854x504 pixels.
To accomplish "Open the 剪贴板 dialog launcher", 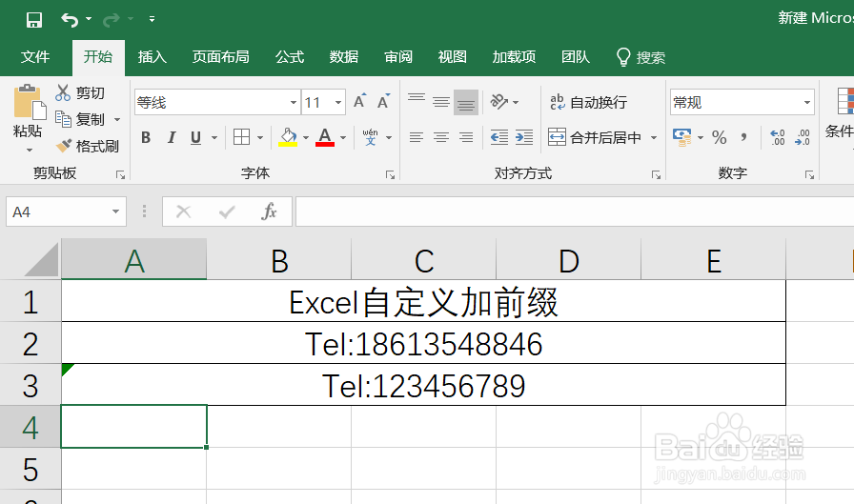I will [x=120, y=174].
